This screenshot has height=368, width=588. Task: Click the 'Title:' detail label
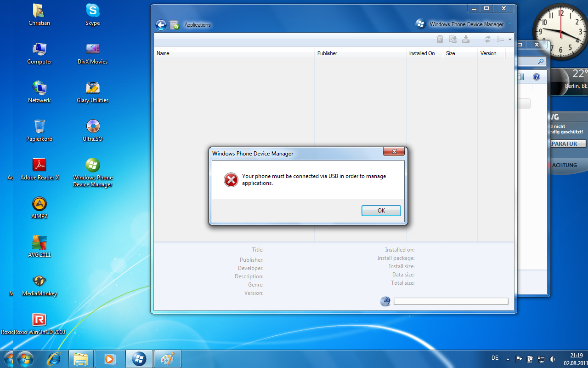(x=258, y=250)
